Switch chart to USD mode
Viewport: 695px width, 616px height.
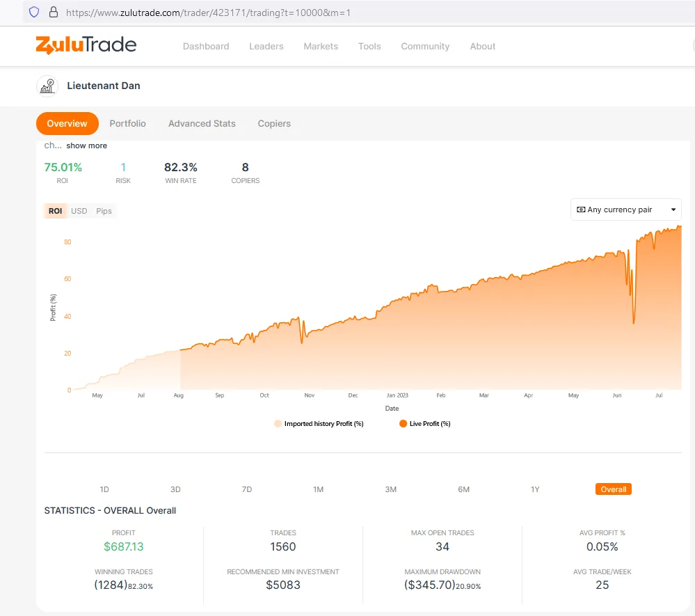(79, 211)
